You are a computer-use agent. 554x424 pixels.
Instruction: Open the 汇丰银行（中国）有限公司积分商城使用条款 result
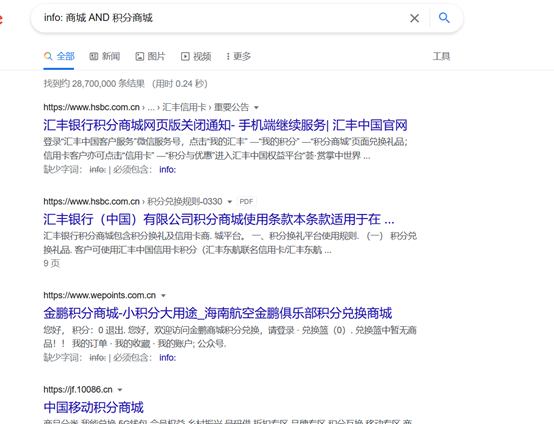click(x=219, y=219)
